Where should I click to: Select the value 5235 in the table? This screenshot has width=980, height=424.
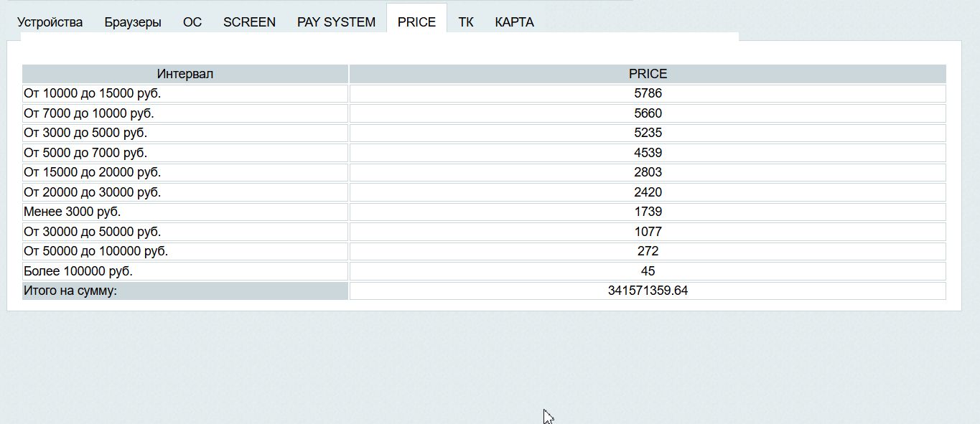(x=648, y=133)
